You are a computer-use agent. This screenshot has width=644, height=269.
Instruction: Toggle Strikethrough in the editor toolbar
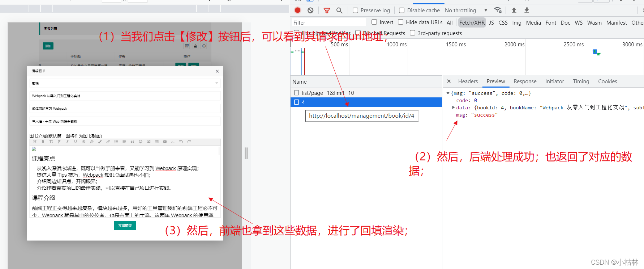point(83,142)
